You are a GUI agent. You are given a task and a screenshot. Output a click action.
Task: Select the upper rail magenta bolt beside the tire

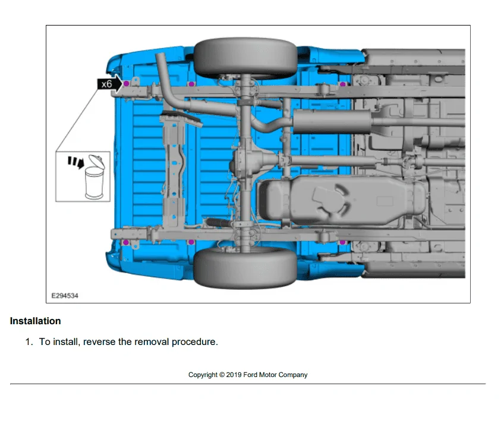click(191, 84)
